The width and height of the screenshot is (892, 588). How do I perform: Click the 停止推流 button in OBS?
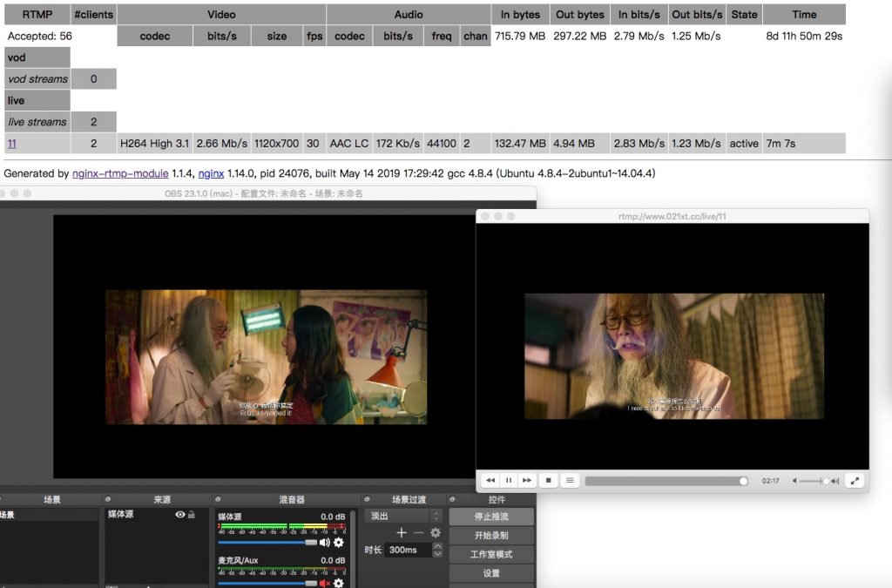point(491,517)
